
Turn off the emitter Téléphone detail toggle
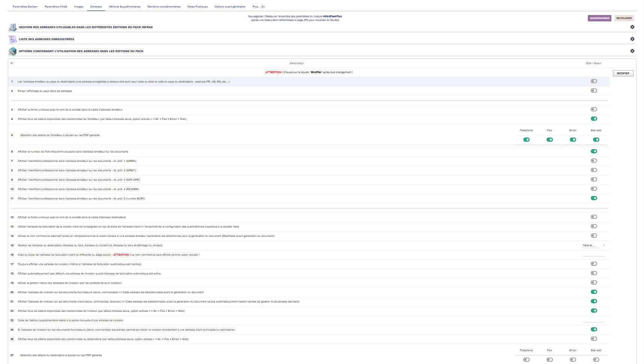click(x=526, y=140)
